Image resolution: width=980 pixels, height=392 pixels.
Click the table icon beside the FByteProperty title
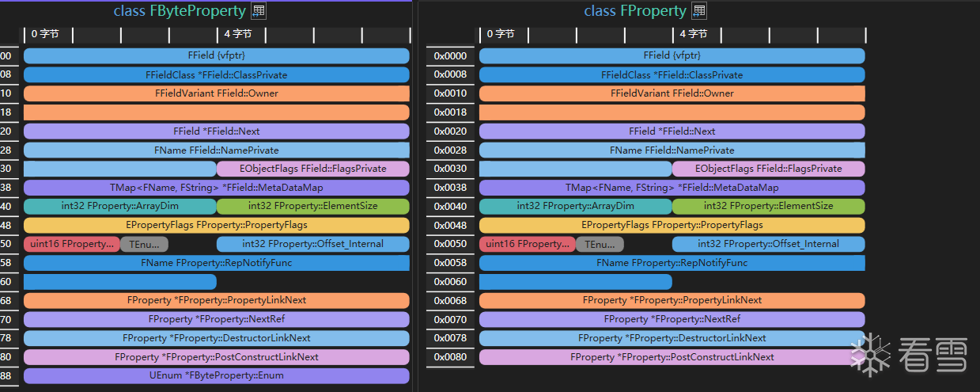pos(259,11)
